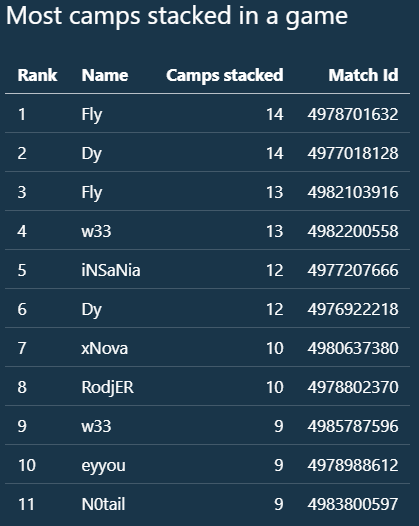The height and width of the screenshot is (526, 419).
Task: Open match 4982200558
Action: [x=353, y=231]
